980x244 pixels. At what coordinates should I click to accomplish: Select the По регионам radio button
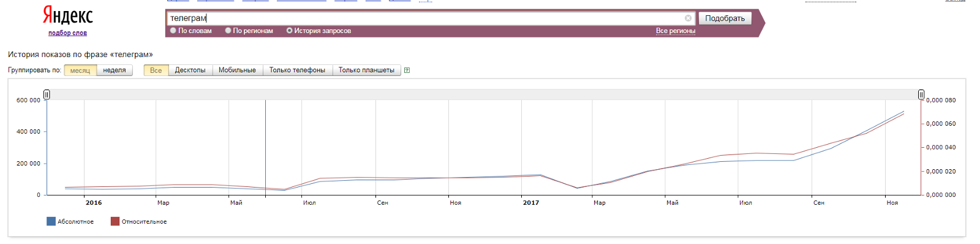point(228,31)
